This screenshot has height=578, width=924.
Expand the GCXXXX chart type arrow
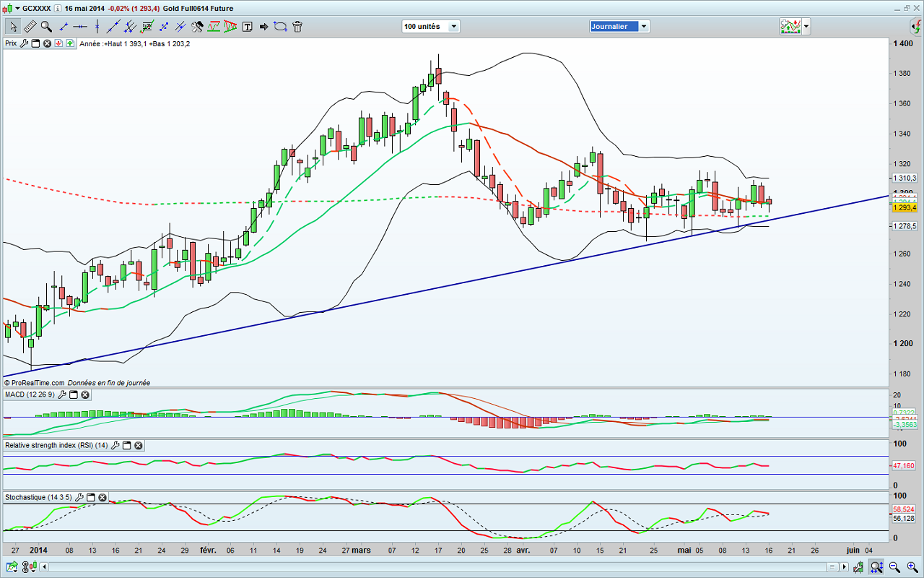(17, 9)
